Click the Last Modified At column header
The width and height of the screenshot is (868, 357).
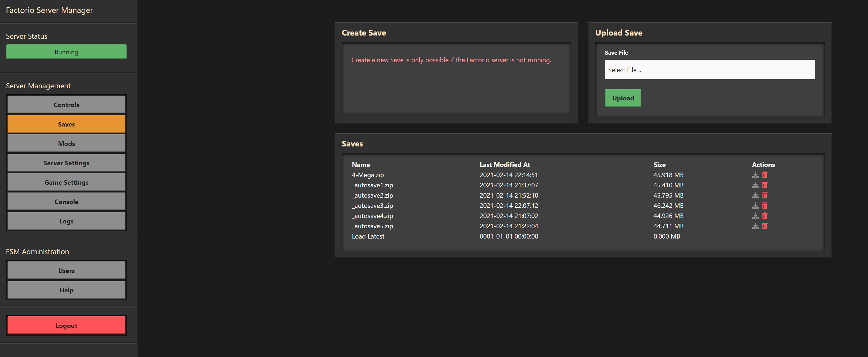pos(505,165)
